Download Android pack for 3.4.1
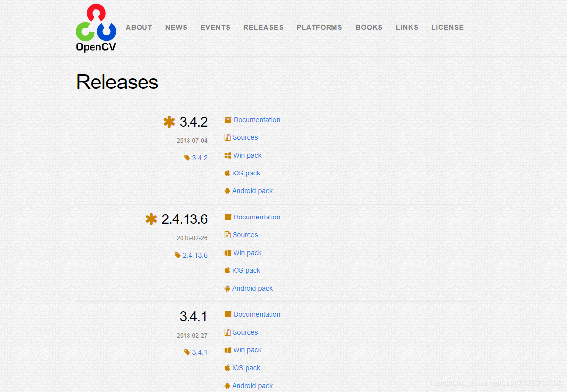Viewport: 567px width, 392px height. point(252,386)
